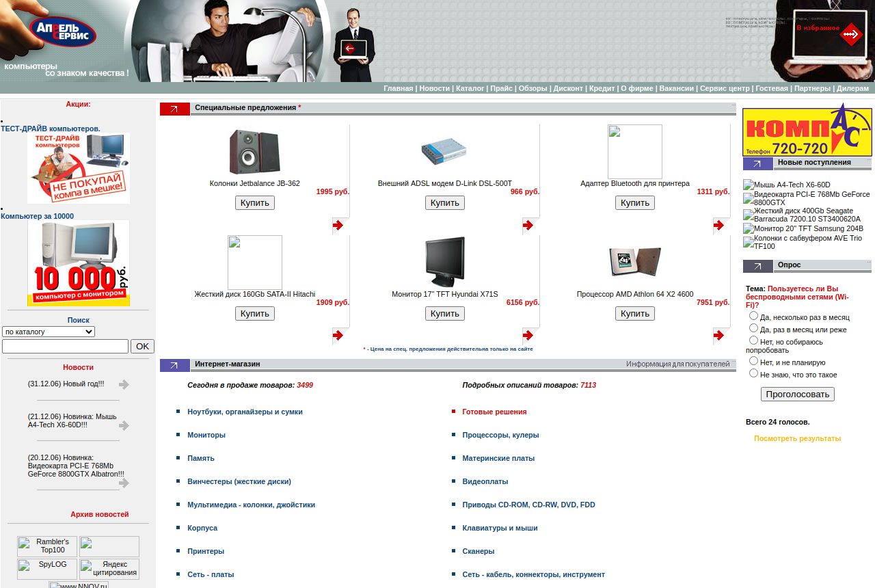Select poll option Да, несколько раз в месяц
Viewport: 875px width, 588px height.
click(x=753, y=316)
